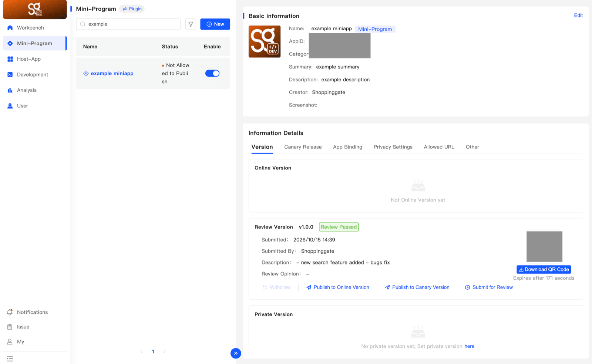This screenshot has height=364, width=592.
Task: Click the New mini-program button
Action: (215, 24)
